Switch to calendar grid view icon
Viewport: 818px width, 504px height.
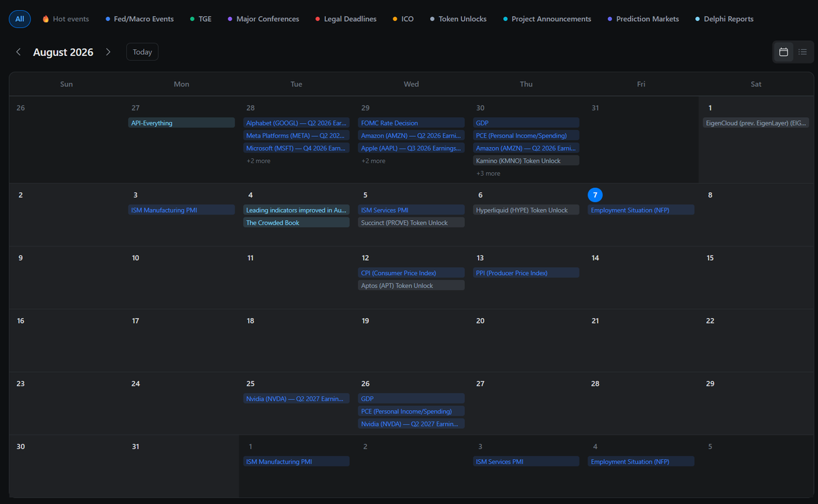(x=784, y=52)
